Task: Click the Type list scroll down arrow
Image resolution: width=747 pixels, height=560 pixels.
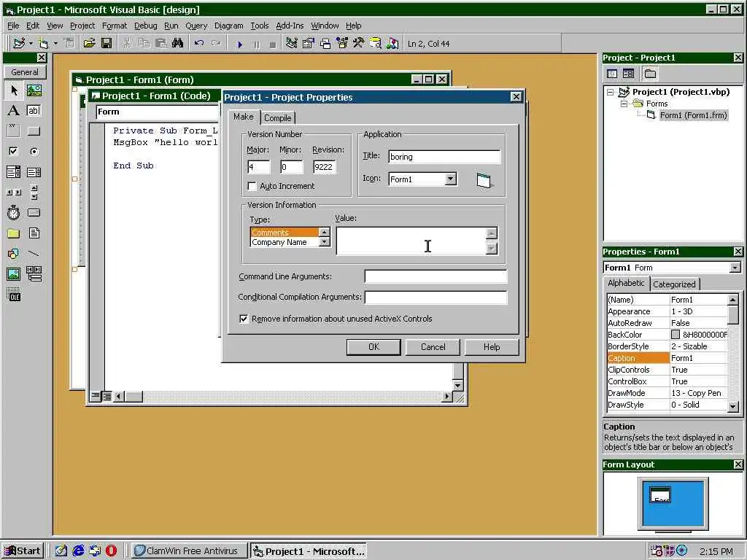Action: pyautogui.click(x=325, y=242)
